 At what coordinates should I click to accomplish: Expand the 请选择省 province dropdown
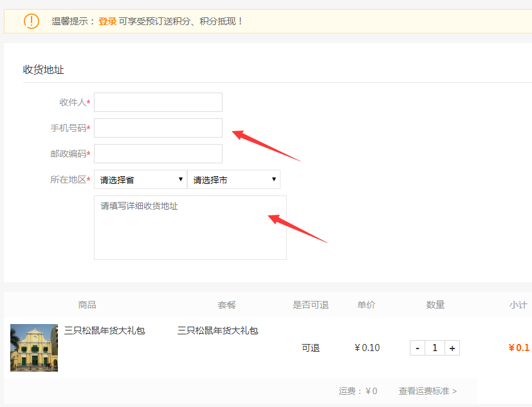click(140, 179)
